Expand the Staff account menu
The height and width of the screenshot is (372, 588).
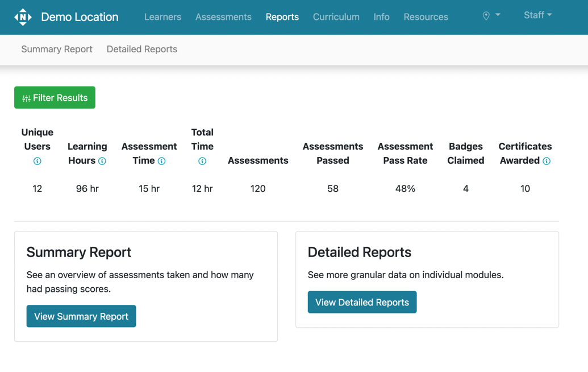point(538,15)
